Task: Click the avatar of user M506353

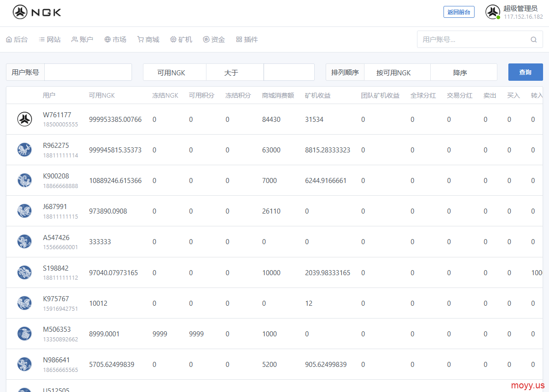Action: (25, 334)
